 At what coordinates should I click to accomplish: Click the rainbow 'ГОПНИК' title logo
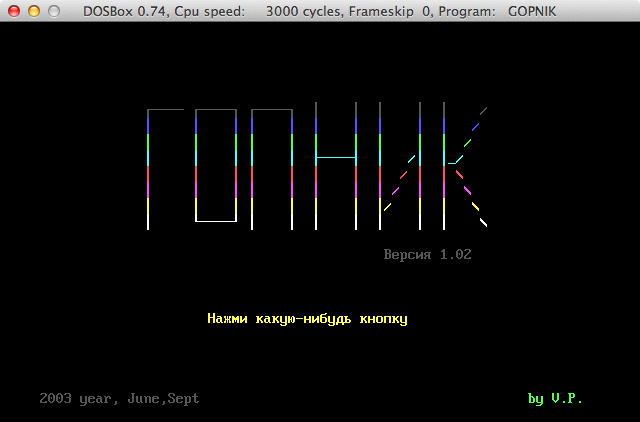click(317, 166)
